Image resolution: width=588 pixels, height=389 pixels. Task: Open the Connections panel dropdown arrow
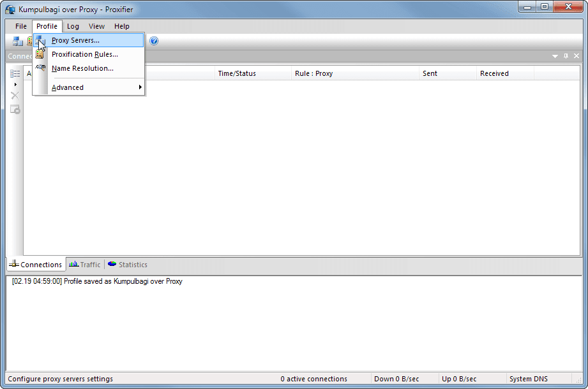point(555,56)
